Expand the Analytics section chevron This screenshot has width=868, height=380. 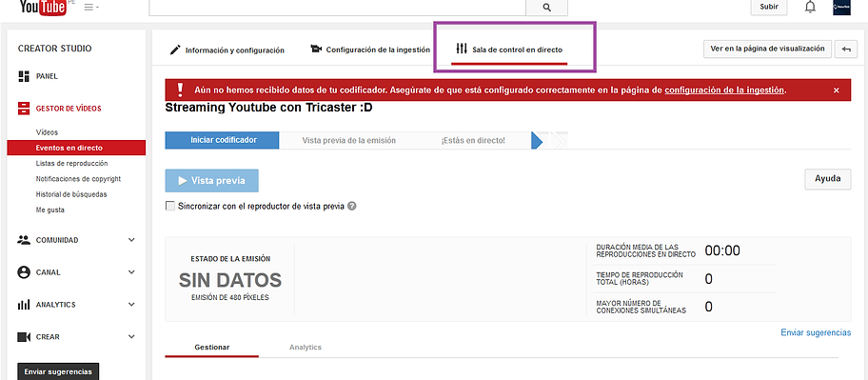[x=131, y=304]
